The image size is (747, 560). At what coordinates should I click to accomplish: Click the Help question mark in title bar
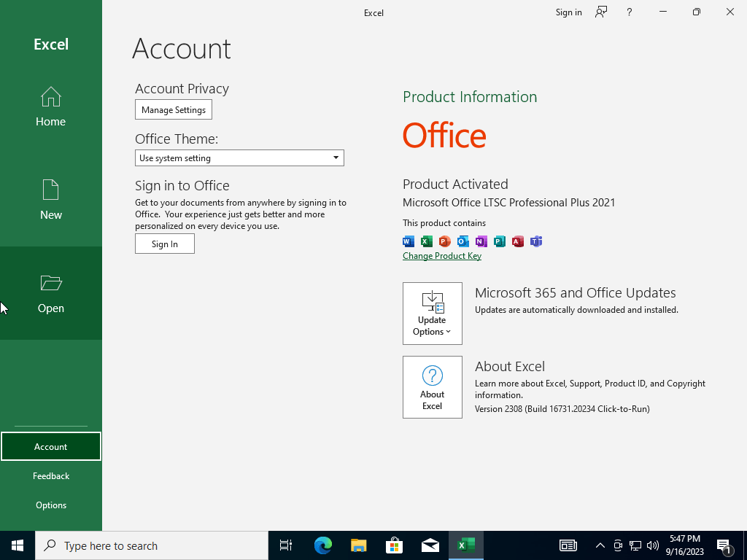629,12
